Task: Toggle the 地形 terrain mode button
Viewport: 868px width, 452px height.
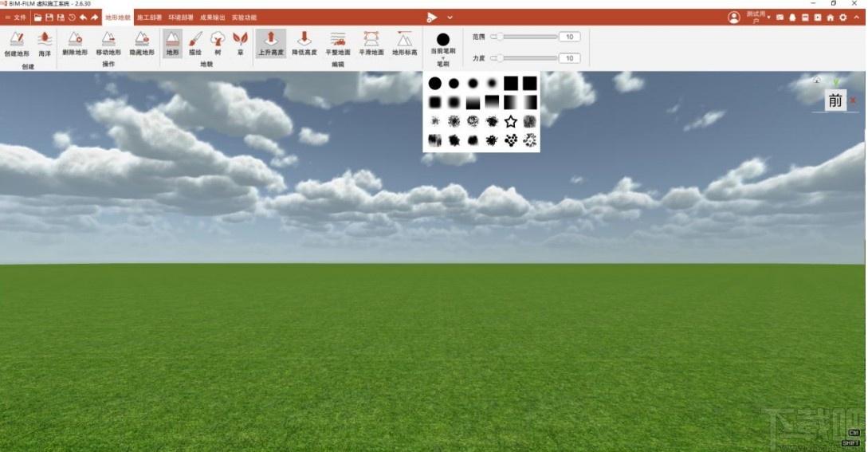Action: click(173, 43)
